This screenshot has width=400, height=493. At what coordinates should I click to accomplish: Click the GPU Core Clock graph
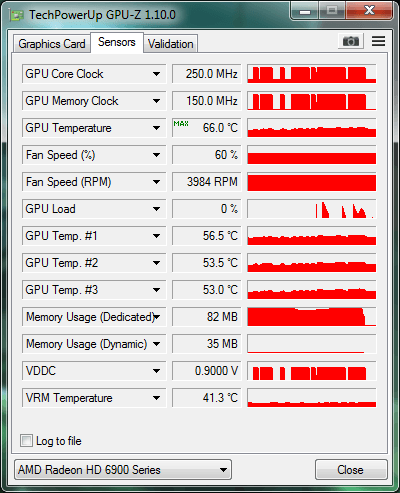pyautogui.click(x=312, y=74)
